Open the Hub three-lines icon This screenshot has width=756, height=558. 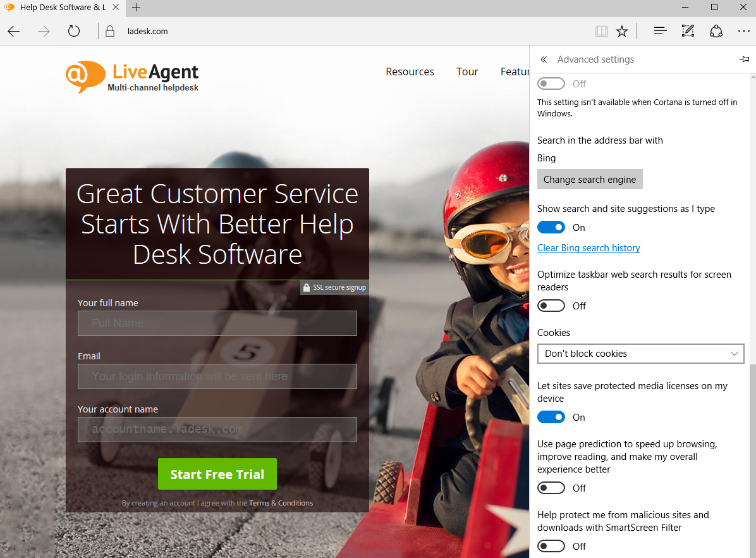[x=661, y=31]
